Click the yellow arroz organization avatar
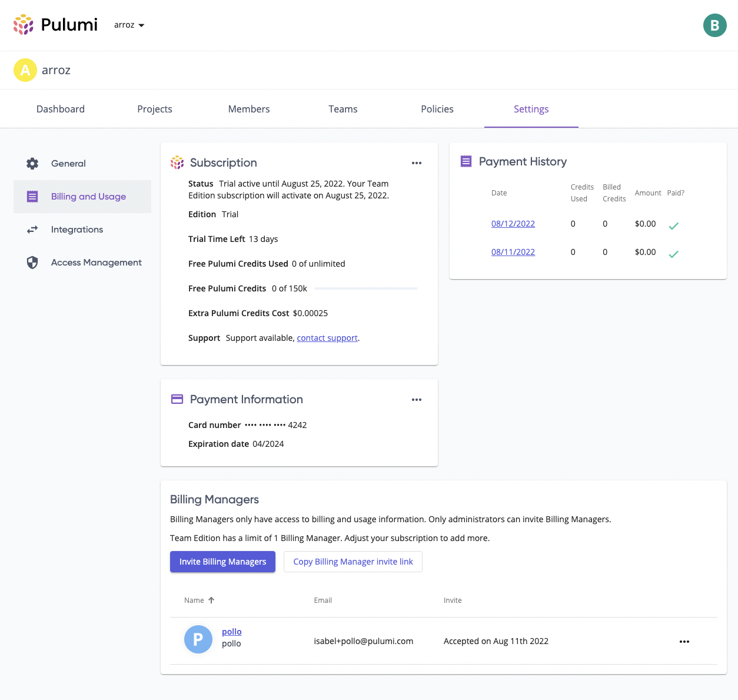This screenshot has height=700, width=738. pyautogui.click(x=25, y=70)
